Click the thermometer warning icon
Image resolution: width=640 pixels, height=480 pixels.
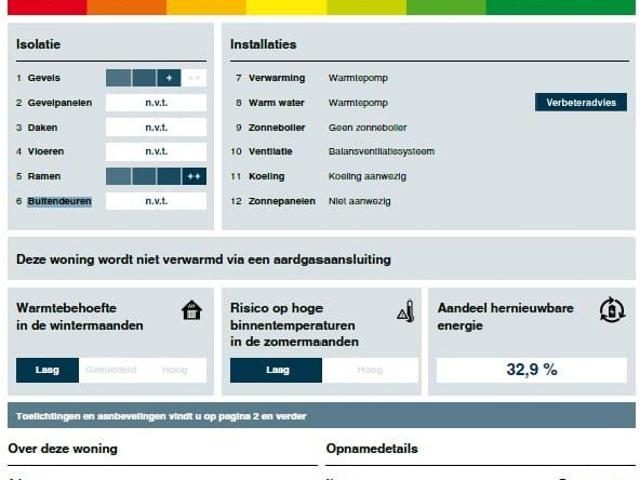point(407,311)
